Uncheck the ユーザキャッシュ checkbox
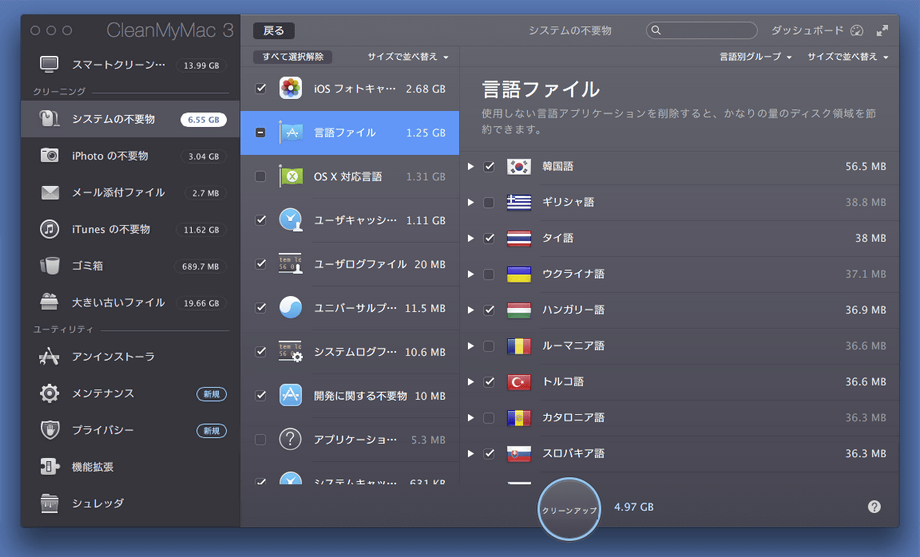920x557 pixels. point(261,220)
